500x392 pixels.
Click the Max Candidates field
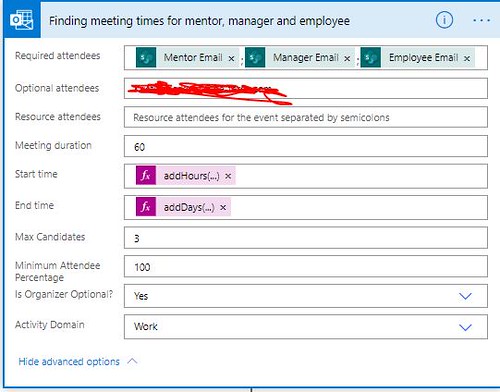tap(306, 238)
